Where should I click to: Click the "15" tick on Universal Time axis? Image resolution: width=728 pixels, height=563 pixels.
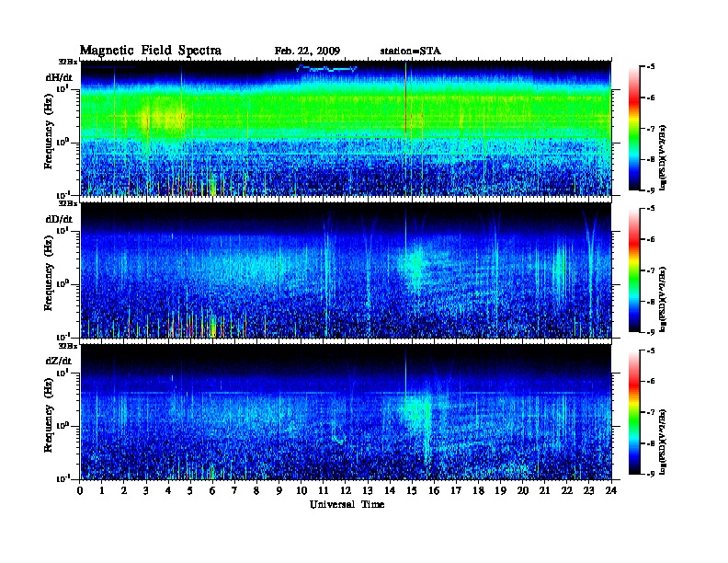412,490
